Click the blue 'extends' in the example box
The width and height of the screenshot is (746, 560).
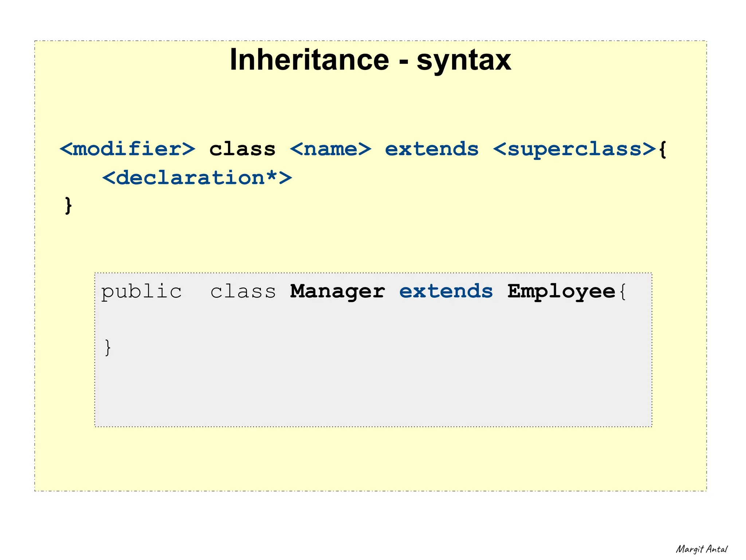tap(446, 291)
